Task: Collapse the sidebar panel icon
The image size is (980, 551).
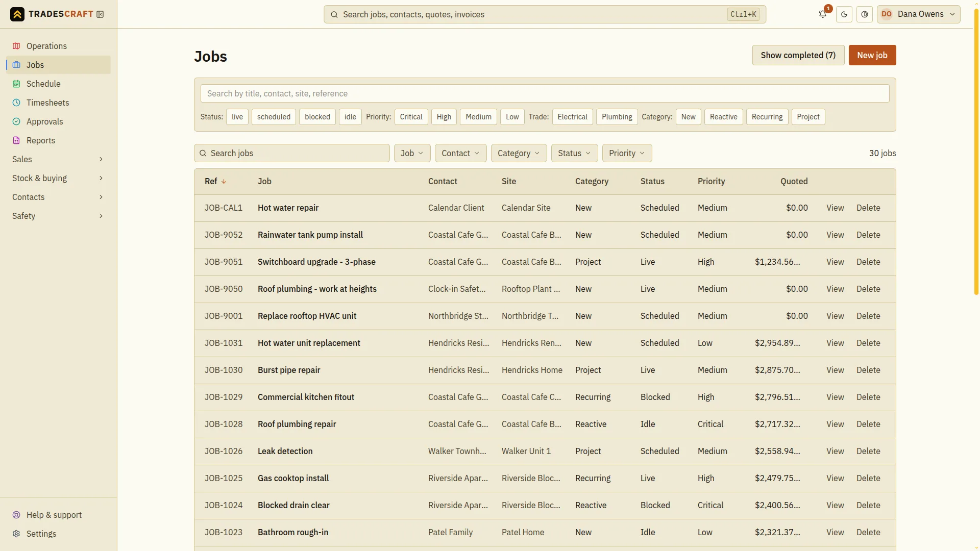Action: [x=100, y=14]
